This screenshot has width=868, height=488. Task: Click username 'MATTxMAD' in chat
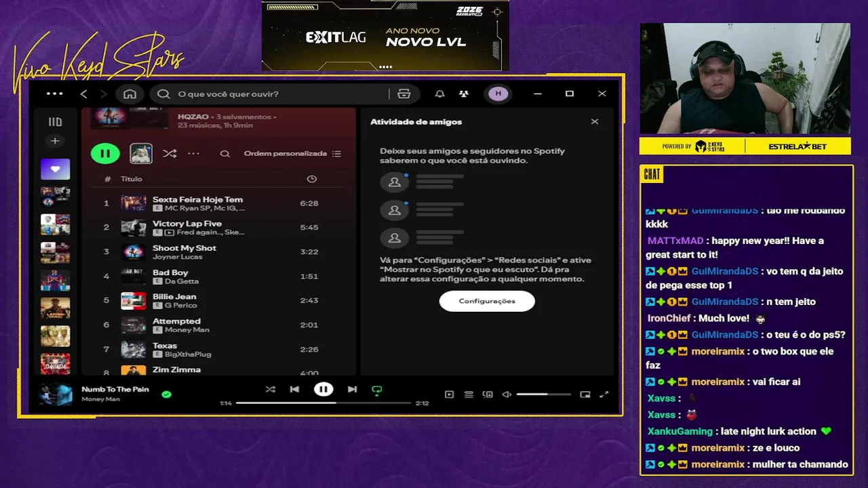tap(675, 241)
